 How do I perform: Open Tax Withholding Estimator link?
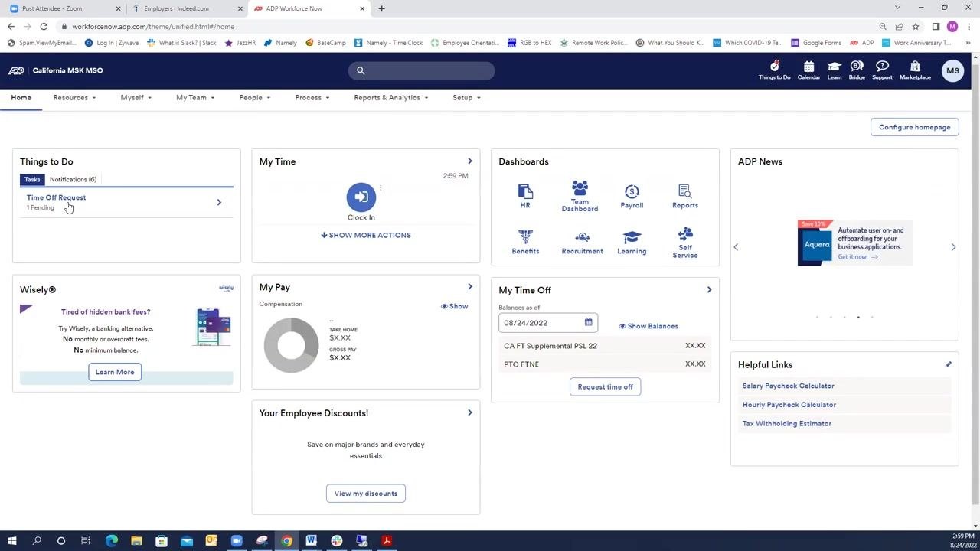coord(786,423)
